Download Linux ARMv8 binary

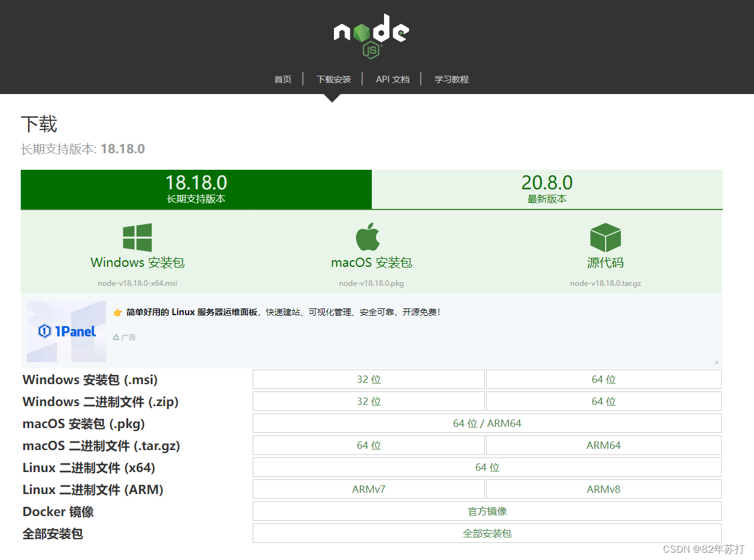pos(604,489)
